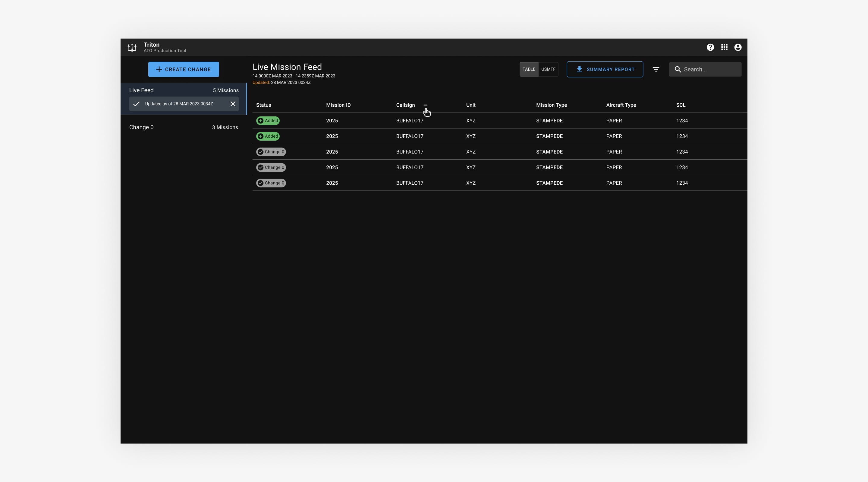Image resolution: width=868 pixels, height=482 pixels.
Task: Click the checkmark in the update notification
Action: coord(136,104)
